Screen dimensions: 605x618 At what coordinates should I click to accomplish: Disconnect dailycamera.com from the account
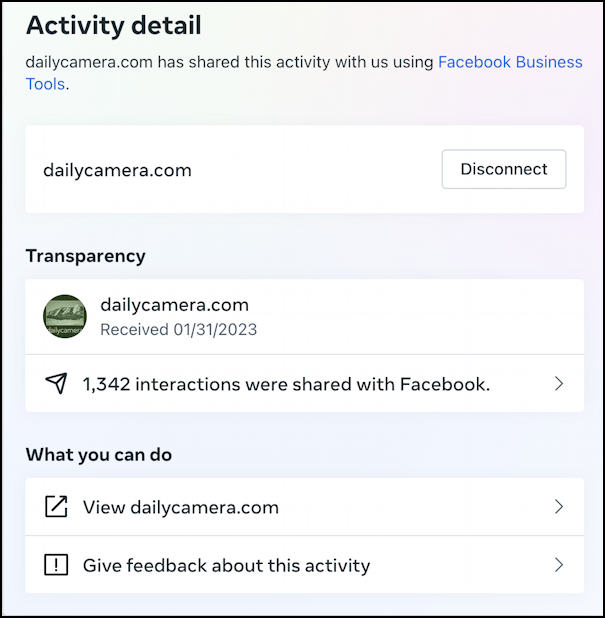click(x=504, y=169)
